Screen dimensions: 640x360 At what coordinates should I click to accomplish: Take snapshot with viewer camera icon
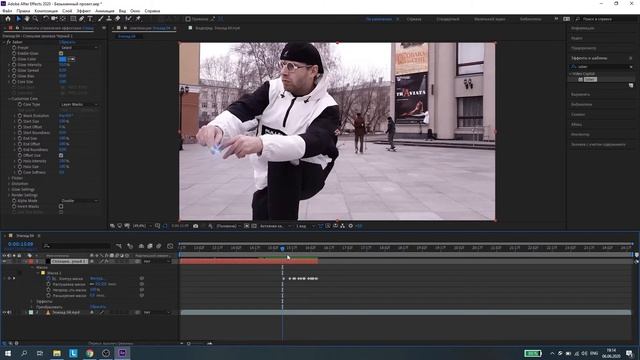click(x=196, y=226)
